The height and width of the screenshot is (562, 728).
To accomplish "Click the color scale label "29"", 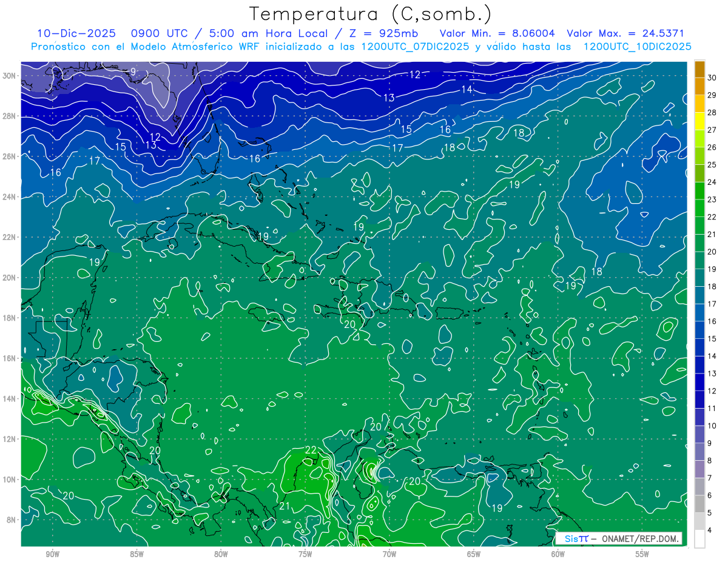I will click(x=712, y=95).
